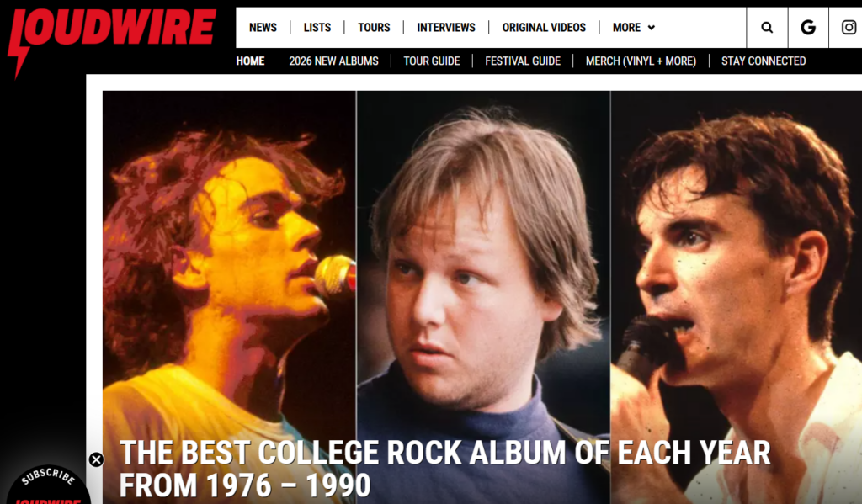Select the Tours menu item
The height and width of the screenshot is (504, 862).
coord(374,28)
